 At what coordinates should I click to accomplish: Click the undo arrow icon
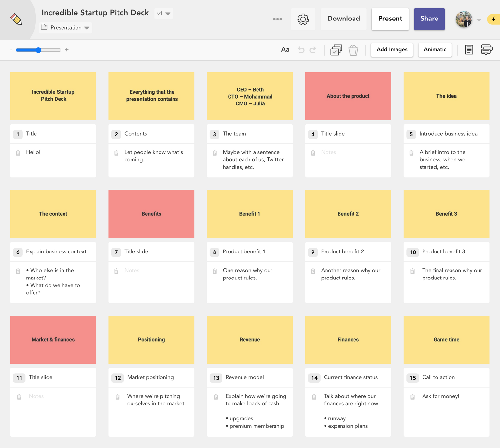pyautogui.click(x=301, y=50)
